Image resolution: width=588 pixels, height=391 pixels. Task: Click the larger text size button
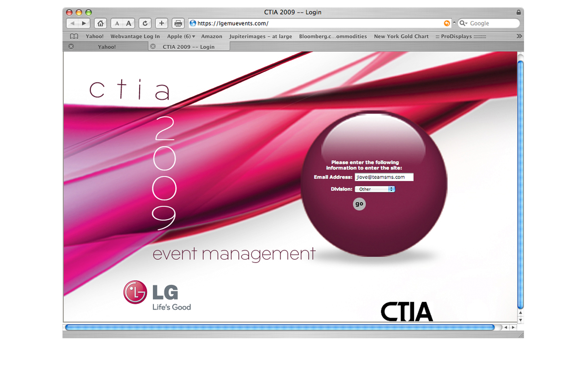[128, 24]
